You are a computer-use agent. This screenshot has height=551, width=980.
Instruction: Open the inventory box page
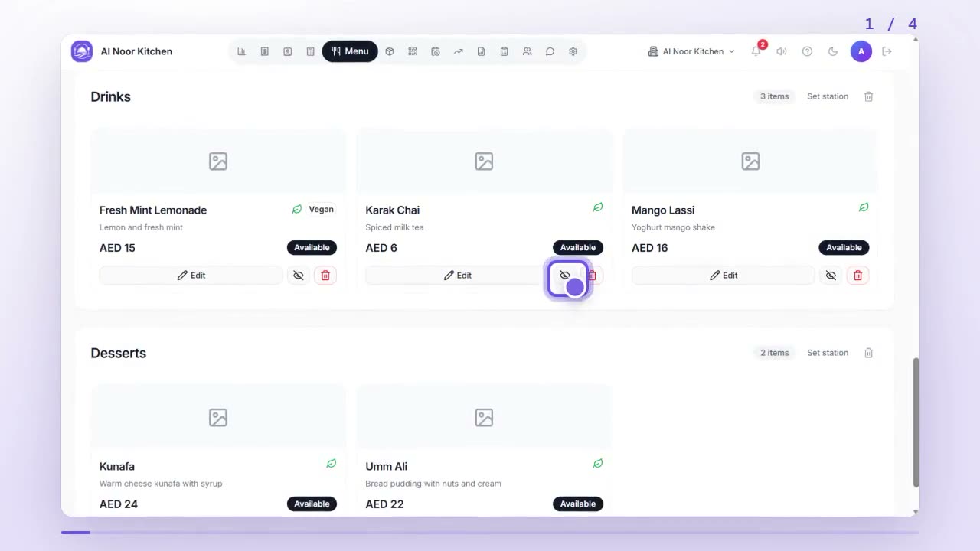389,51
